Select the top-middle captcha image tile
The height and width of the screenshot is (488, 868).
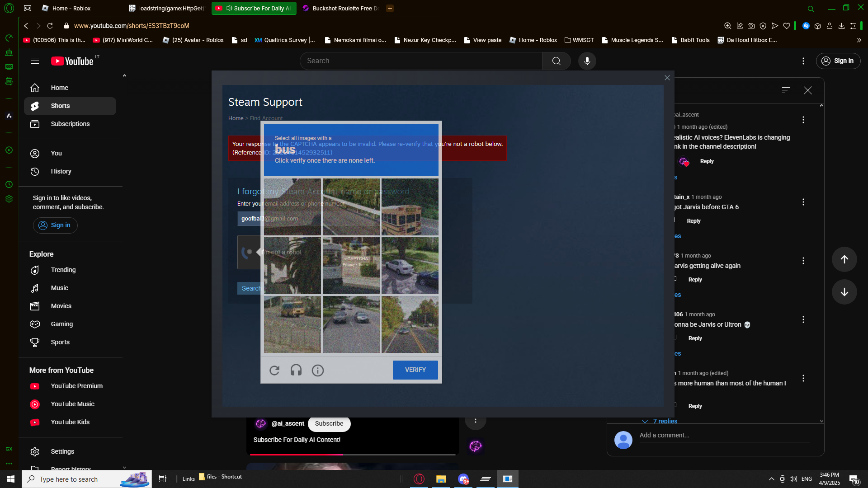351,207
